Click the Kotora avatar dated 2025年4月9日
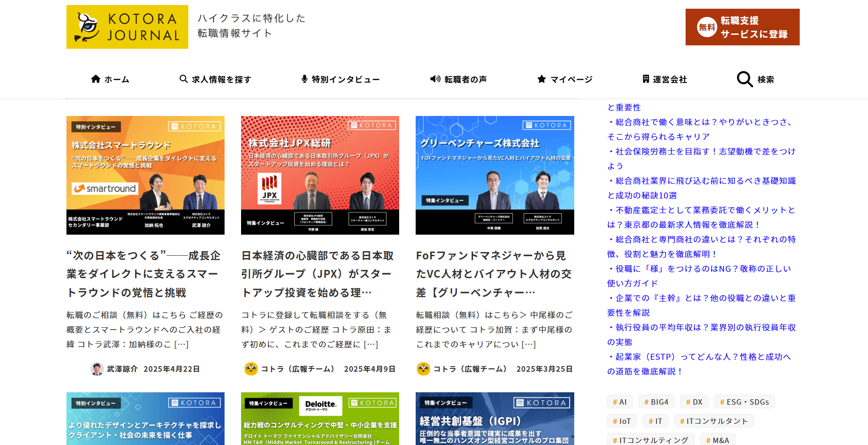Screen dimensions: 868x445 tap(251, 369)
